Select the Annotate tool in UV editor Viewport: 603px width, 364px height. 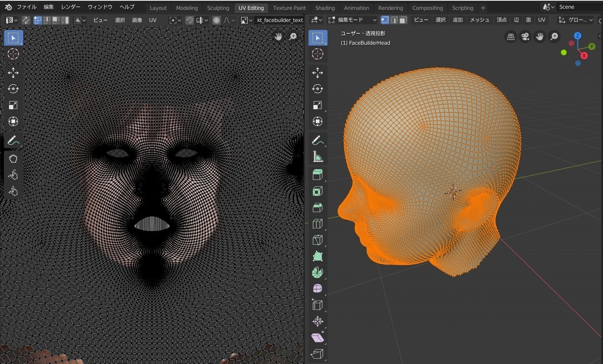13,140
